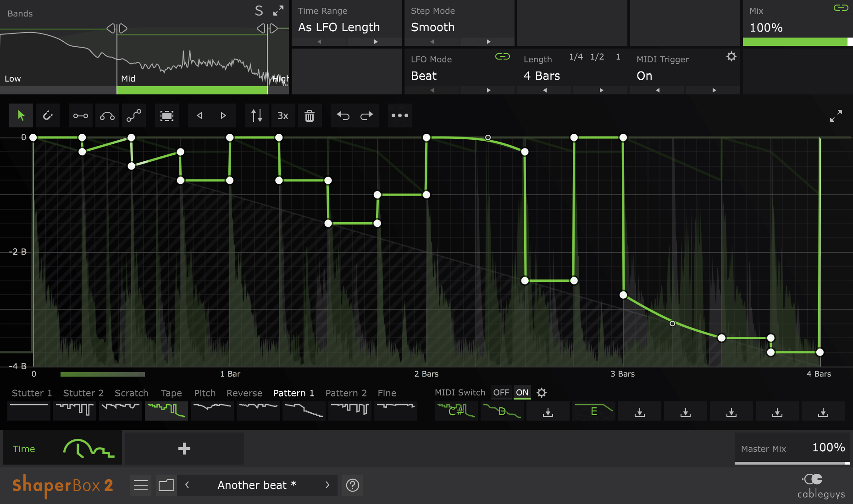Select the Reverse wave preset tab
This screenshot has height=504, width=853.
tap(244, 393)
